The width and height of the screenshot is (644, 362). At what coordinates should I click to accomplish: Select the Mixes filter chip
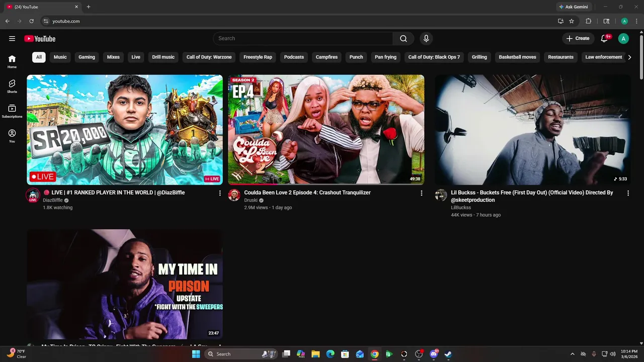tap(113, 57)
